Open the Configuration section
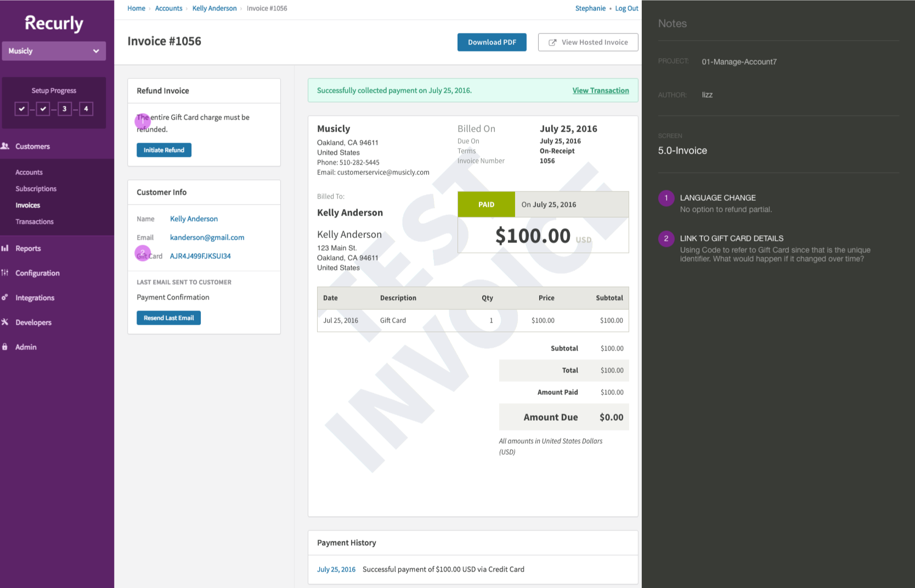This screenshot has height=588, width=915. pos(37,273)
